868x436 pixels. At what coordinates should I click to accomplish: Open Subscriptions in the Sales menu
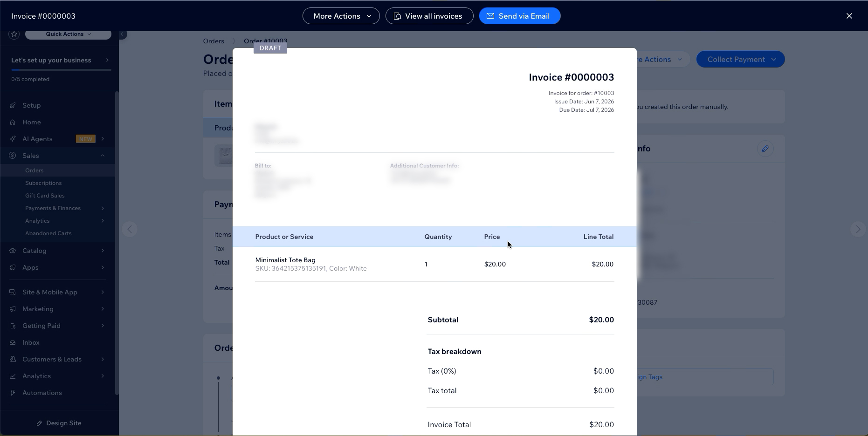pyautogui.click(x=43, y=183)
